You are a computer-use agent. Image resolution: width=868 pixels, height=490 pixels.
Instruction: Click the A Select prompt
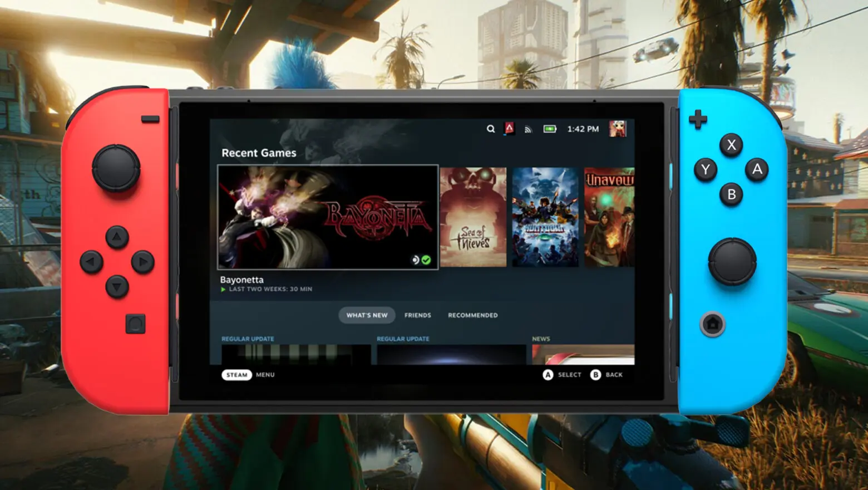pyautogui.click(x=562, y=375)
